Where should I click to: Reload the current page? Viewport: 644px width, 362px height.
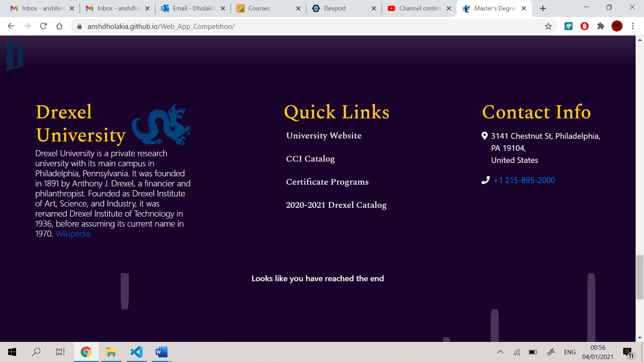click(43, 26)
